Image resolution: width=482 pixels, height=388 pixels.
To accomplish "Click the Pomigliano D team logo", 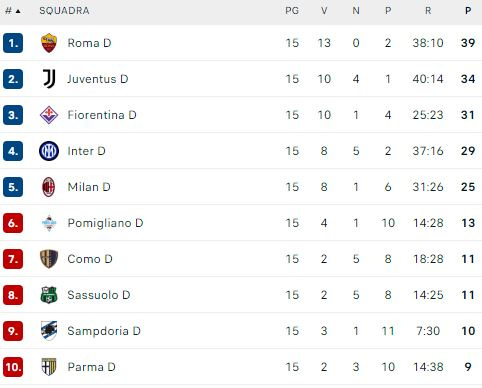I will pyautogui.click(x=49, y=223).
